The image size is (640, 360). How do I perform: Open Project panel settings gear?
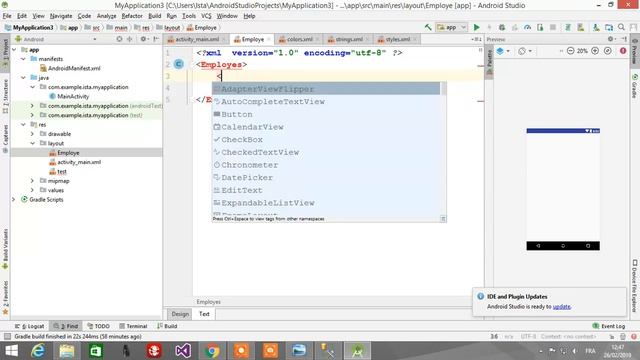(x=143, y=39)
